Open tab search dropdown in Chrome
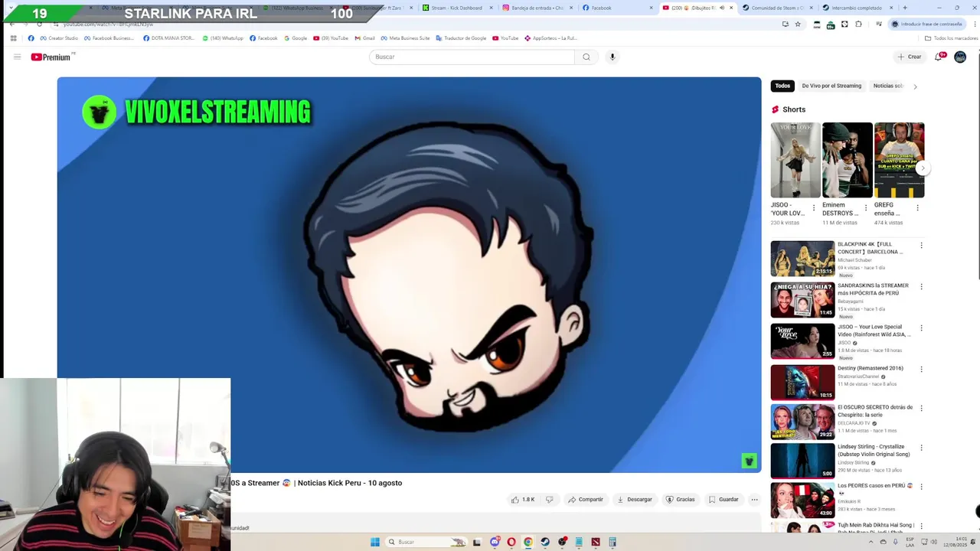Image resolution: width=980 pixels, height=551 pixels. click(10, 8)
